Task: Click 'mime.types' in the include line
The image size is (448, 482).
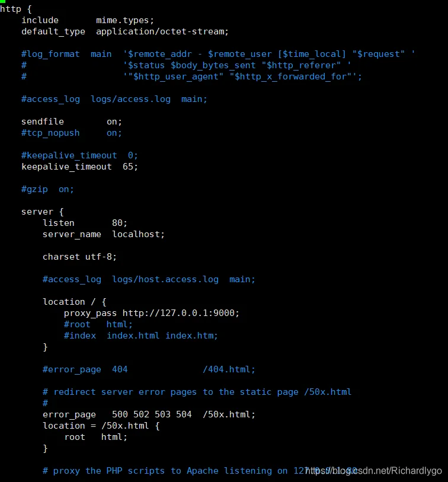Action: pyautogui.click(x=125, y=20)
